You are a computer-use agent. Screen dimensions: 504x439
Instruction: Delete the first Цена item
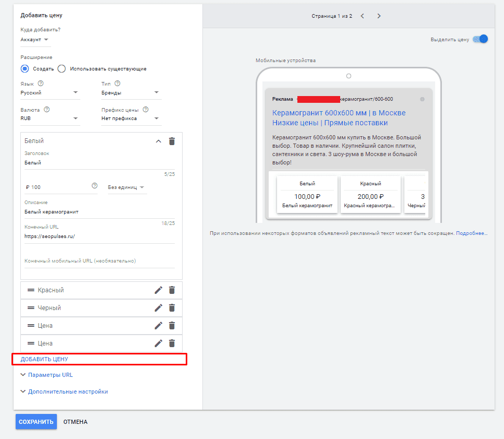coord(172,326)
